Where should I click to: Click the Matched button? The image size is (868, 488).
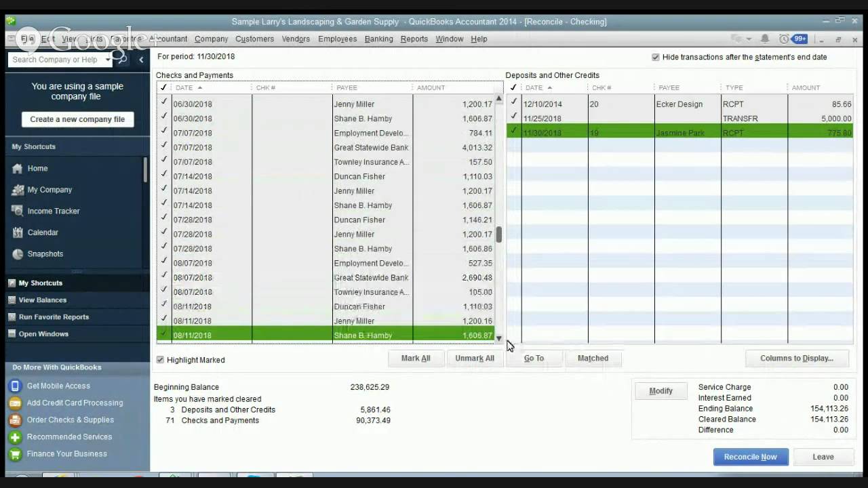click(x=593, y=359)
